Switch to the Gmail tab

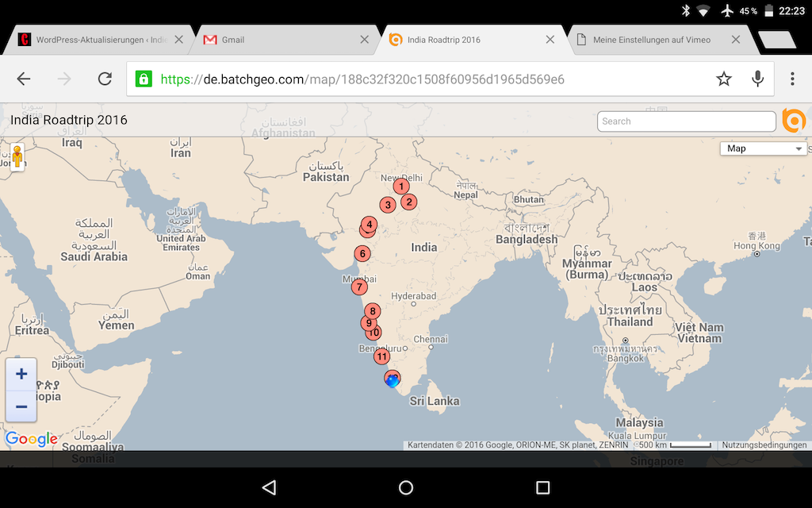click(x=284, y=40)
